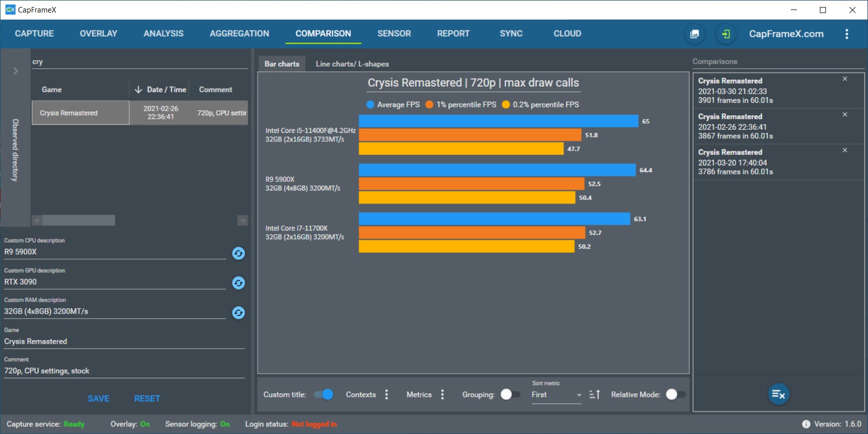
Task: Toggle the Custom title switch
Action: [324, 394]
